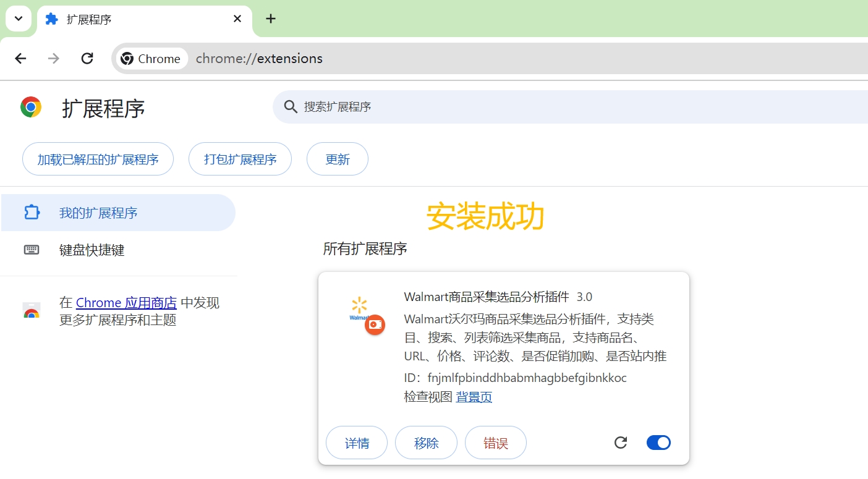The image size is (868, 479).
Task: Go forward with the right arrow
Action: pyautogui.click(x=54, y=58)
